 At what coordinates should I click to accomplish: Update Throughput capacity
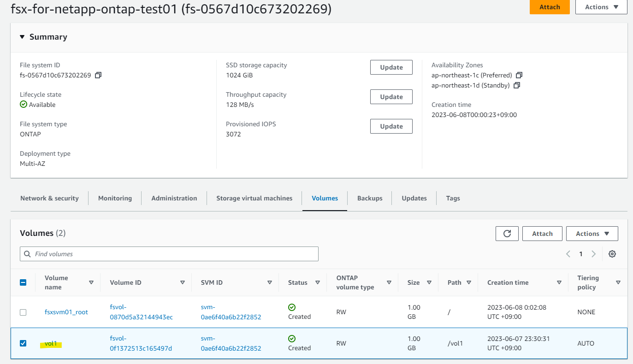(391, 97)
